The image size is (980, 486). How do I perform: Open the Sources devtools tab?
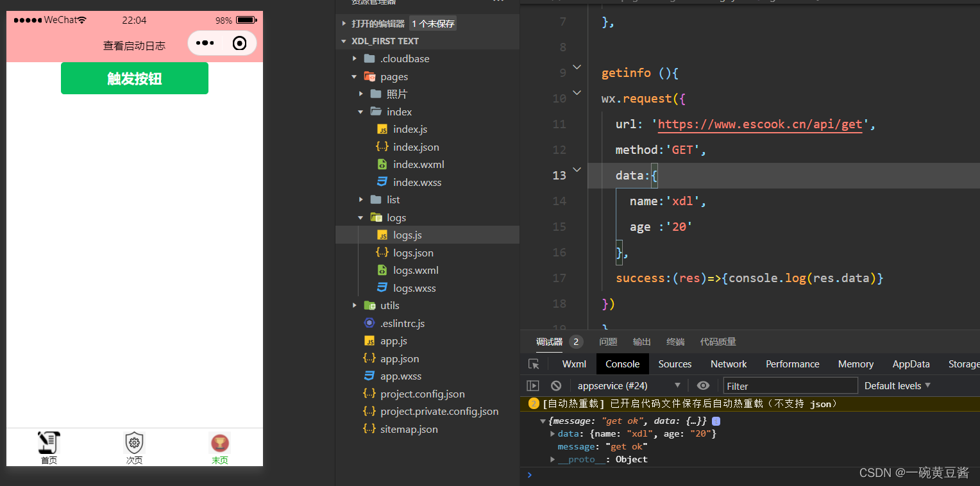(x=675, y=364)
